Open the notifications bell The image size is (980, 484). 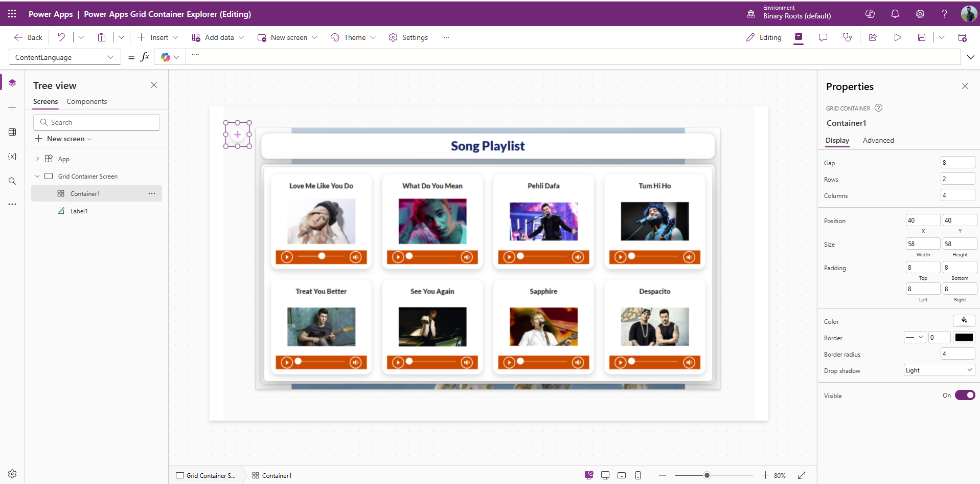[x=895, y=14]
